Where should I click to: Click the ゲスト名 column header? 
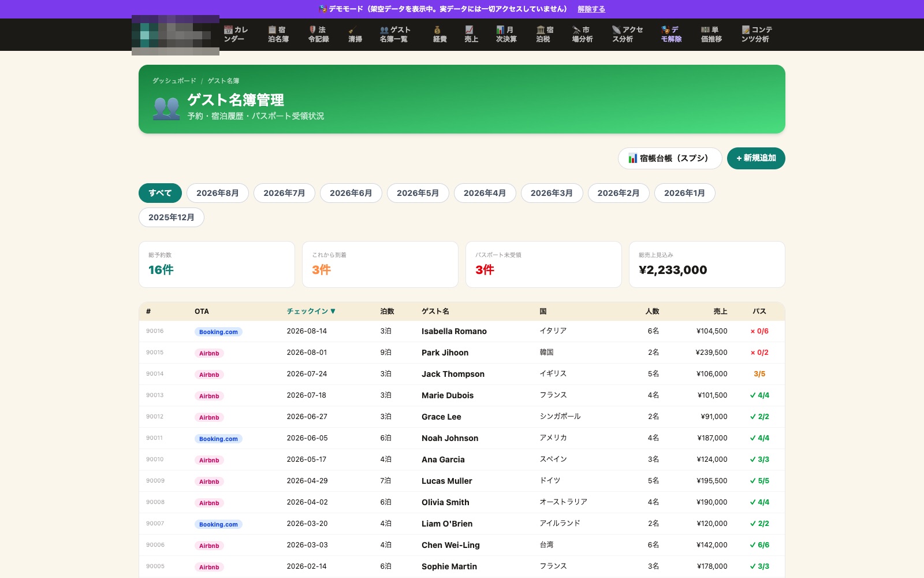point(435,312)
